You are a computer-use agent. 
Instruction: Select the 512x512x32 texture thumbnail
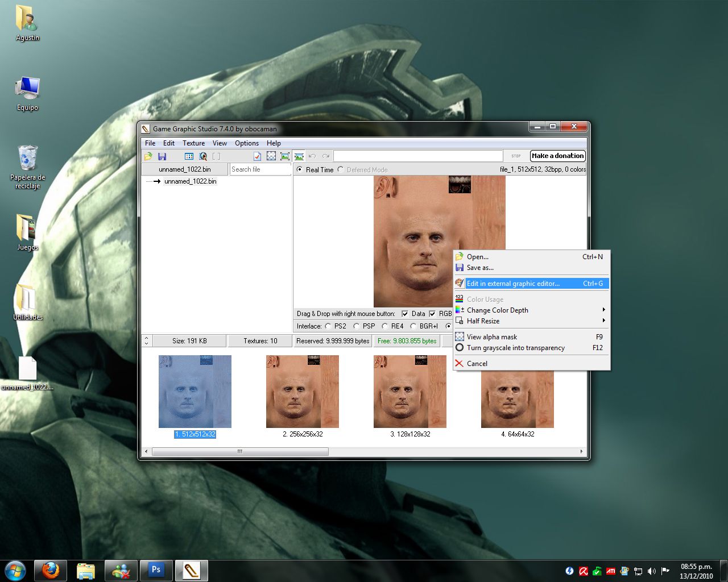pos(195,392)
